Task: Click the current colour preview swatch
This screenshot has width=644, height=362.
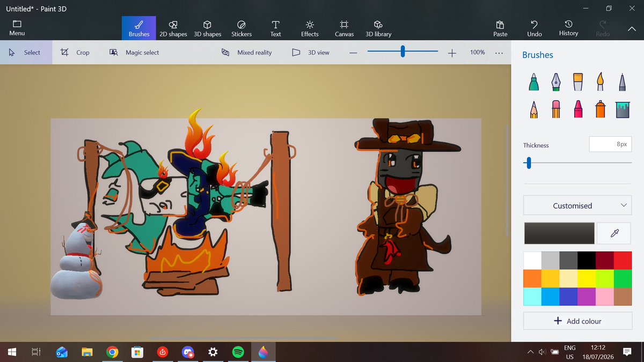Action: click(559, 233)
